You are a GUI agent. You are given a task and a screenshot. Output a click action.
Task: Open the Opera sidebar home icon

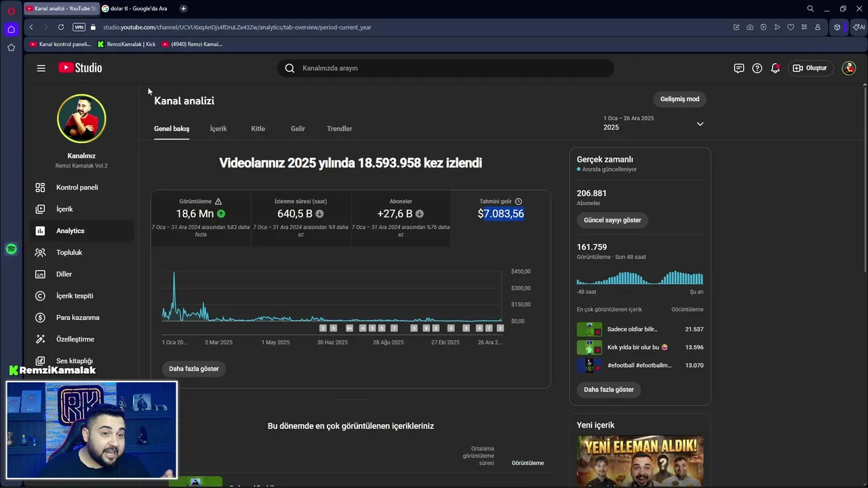click(x=11, y=29)
